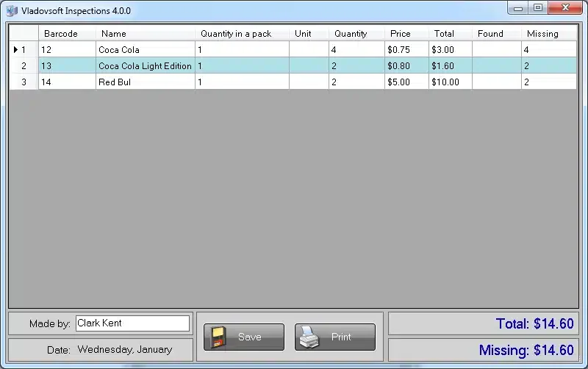The image size is (588, 369).
Task: Click the printer icon on Print
Action: pyautogui.click(x=309, y=337)
